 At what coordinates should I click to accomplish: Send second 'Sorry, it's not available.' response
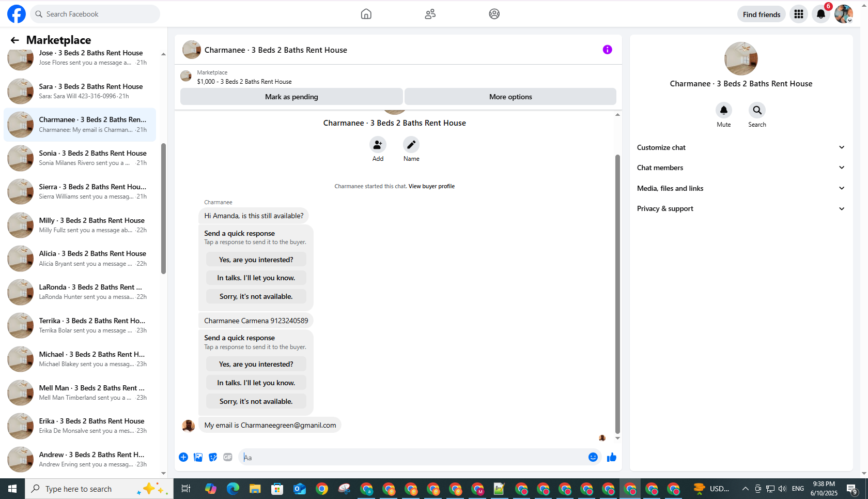[256, 401]
